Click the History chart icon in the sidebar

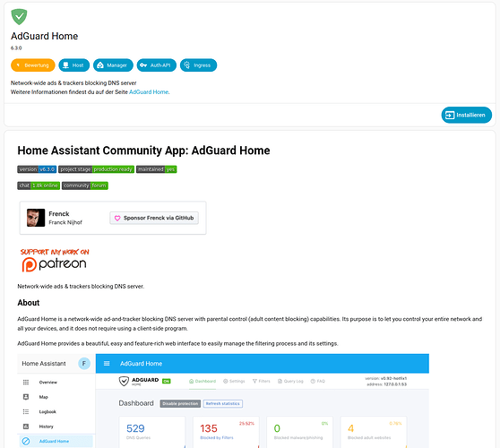coord(26,426)
